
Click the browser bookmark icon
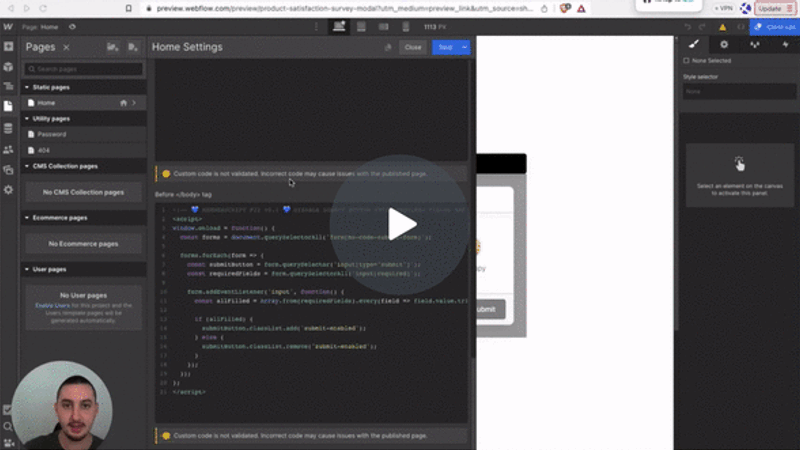point(129,8)
